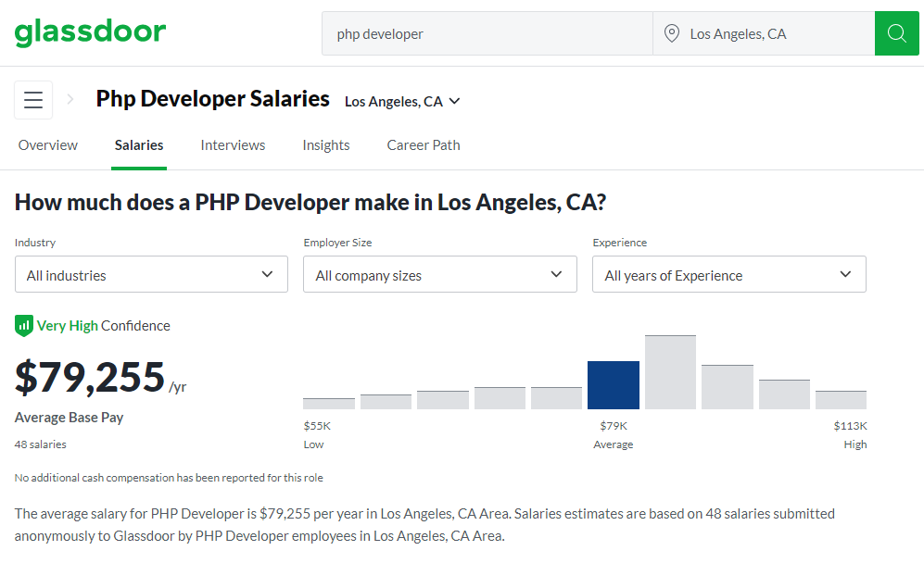Image resolution: width=924 pixels, height=563 pixels.
Task: Click the Glassdoor logo
Action: click(90, 31)
